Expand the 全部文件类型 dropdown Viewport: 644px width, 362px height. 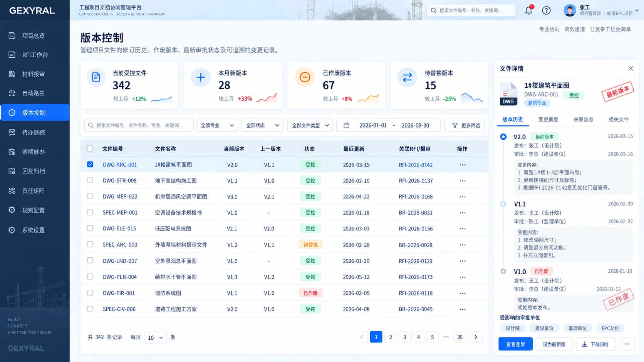point(310,125)
